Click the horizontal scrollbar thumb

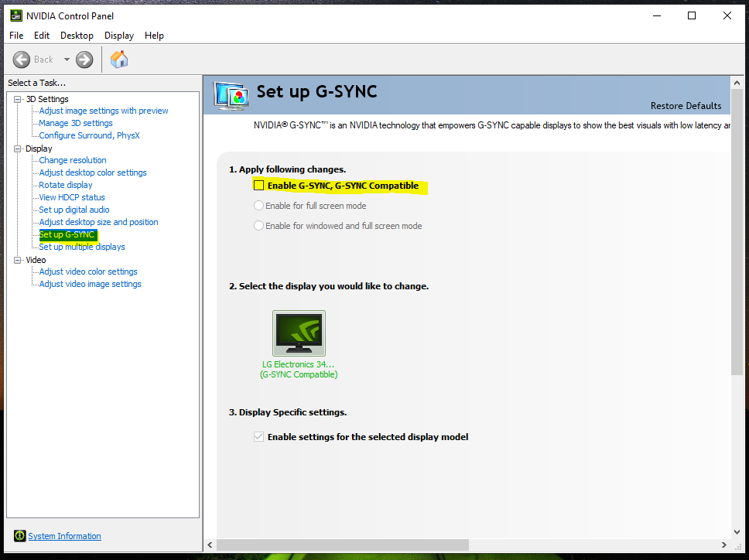(343, 545)
